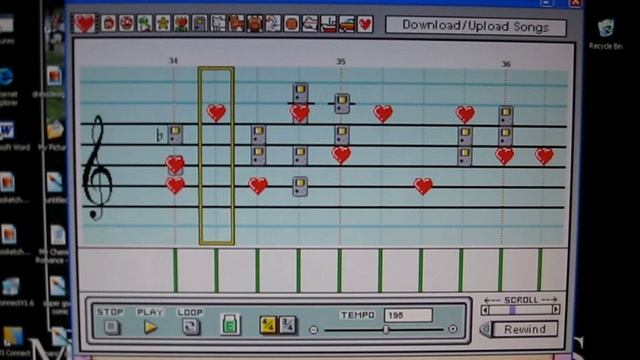Open the Recycle Bin desktop icon
This screenshot has width=640, height=360.
pos(606,33)
